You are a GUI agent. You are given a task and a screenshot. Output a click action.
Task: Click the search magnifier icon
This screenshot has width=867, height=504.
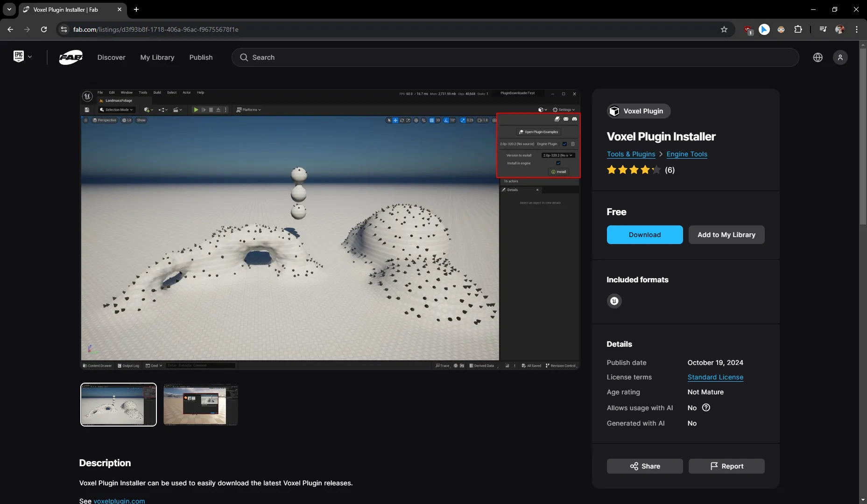coord(244,57)
